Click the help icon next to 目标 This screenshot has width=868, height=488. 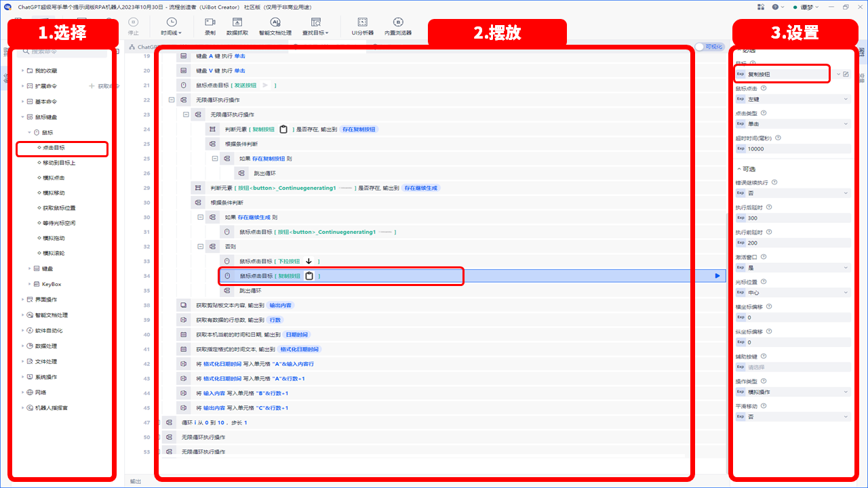click(753, 63)
